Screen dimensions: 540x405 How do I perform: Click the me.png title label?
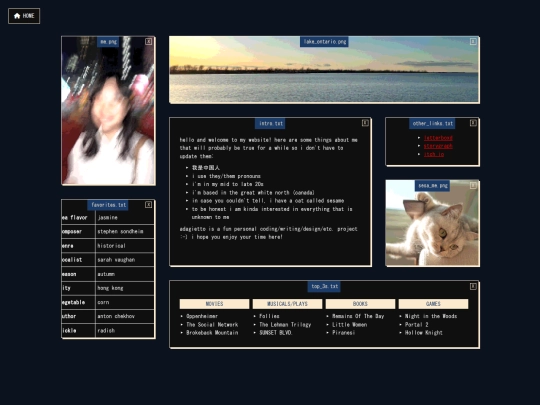pyautogui.click(x=108, y=42)
